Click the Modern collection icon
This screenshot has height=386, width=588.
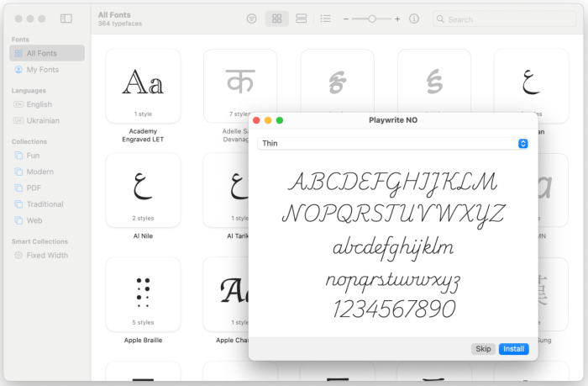[18, 172]
